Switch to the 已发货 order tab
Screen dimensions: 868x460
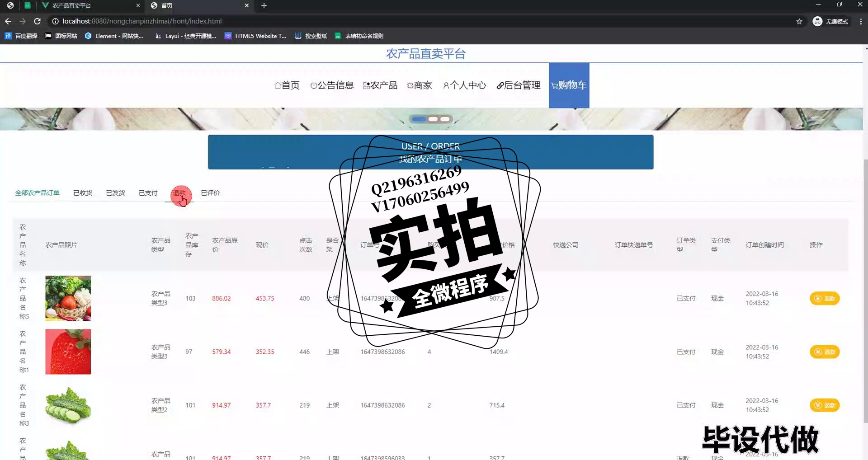[115, 193]
